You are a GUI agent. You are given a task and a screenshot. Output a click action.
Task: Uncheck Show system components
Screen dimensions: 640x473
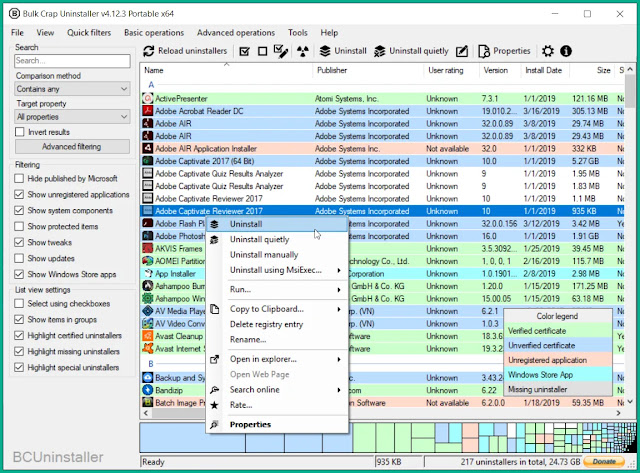pos(19,210)
